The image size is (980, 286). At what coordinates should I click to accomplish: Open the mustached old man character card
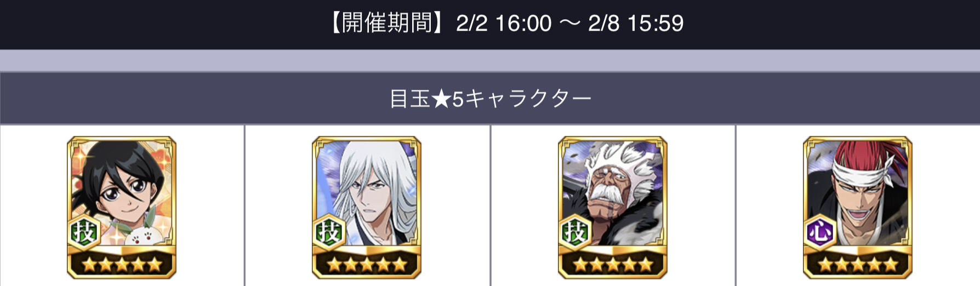[613, 207]
